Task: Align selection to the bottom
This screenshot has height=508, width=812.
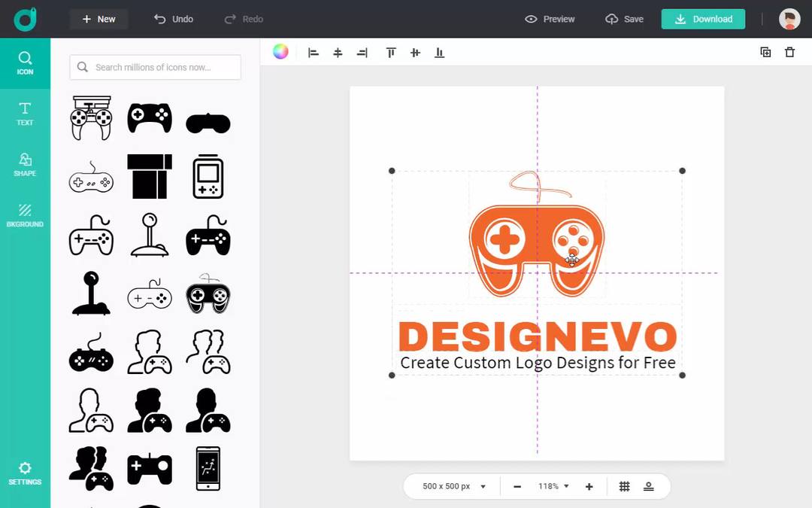Action: pyautogui.click(x=440, y=53)
